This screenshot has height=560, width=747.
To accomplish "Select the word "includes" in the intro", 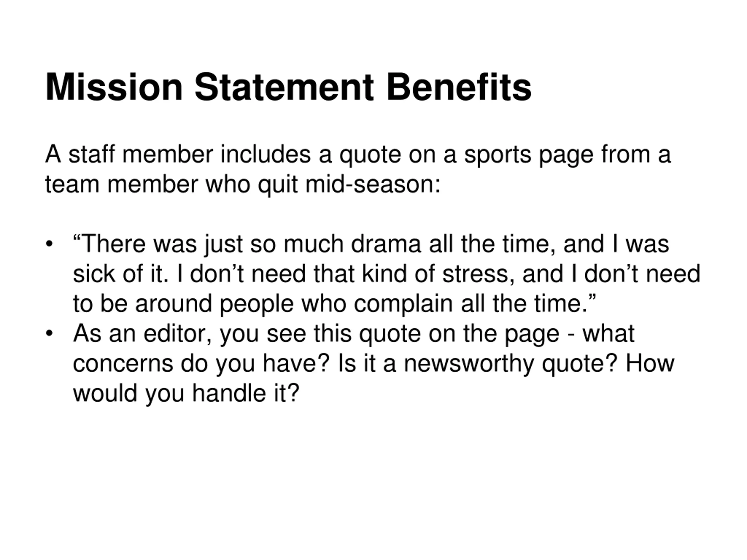I will tap(266, 155).
